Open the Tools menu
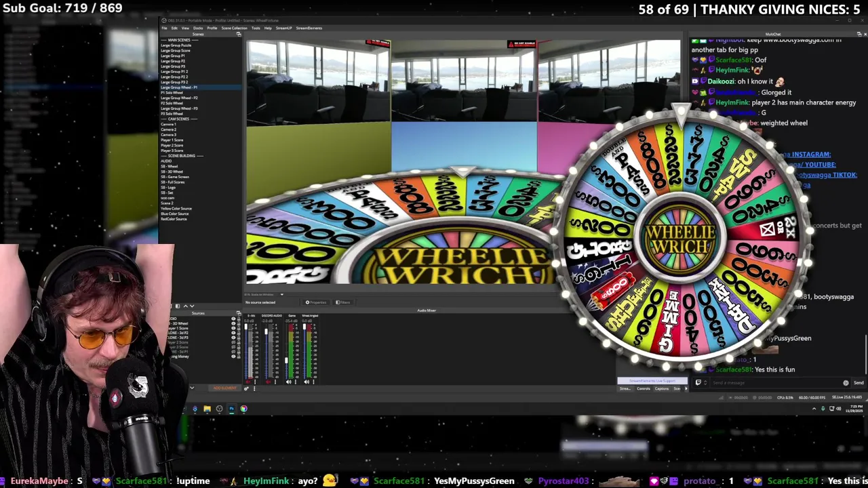The height and width of the screenshot is (488, 868). click(x=256, y=28)
